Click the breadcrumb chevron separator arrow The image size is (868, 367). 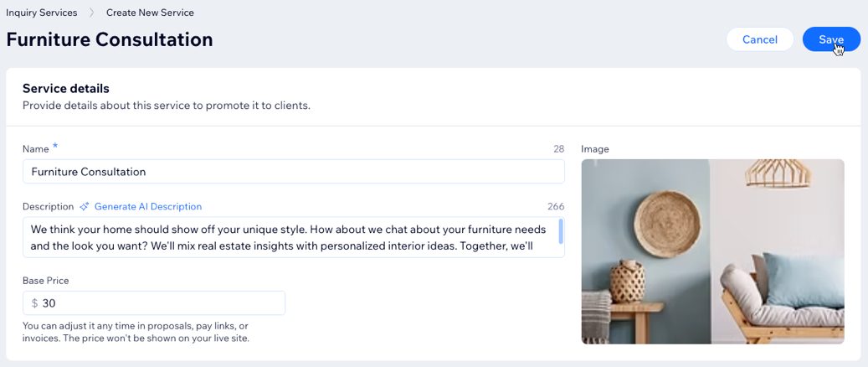point(92,13)
